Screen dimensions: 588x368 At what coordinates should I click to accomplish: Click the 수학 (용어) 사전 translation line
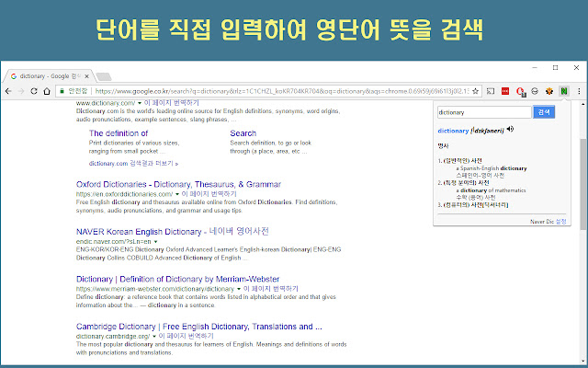(476, 197)
